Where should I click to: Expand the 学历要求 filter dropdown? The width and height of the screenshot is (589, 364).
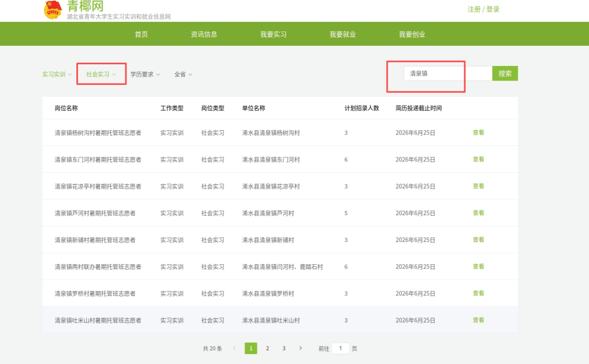145,74
